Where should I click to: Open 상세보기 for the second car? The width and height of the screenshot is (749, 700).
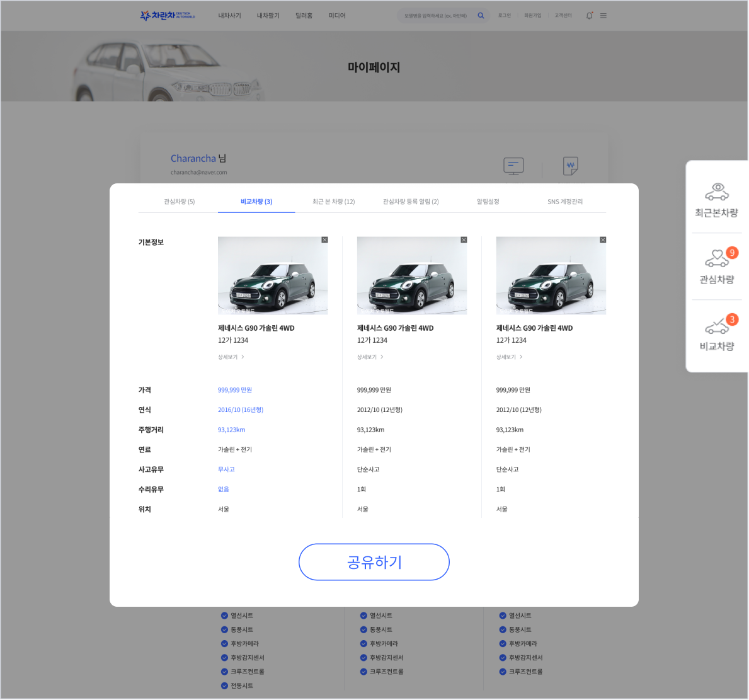coord(370,357)
